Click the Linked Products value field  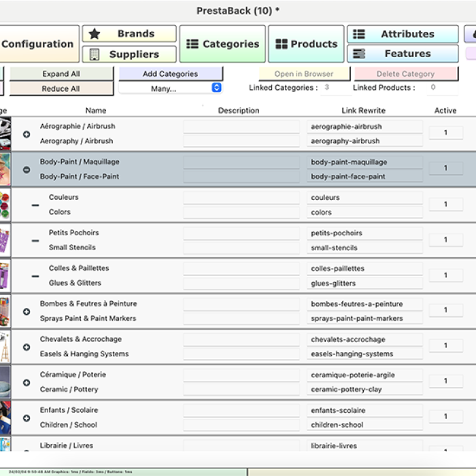coord(442,88)
